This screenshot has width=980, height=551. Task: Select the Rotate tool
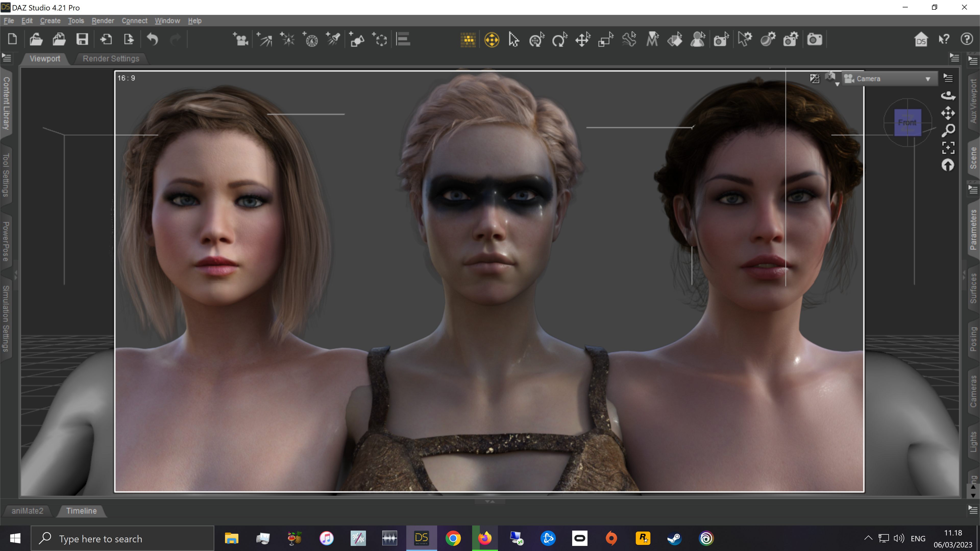(560, 40)
